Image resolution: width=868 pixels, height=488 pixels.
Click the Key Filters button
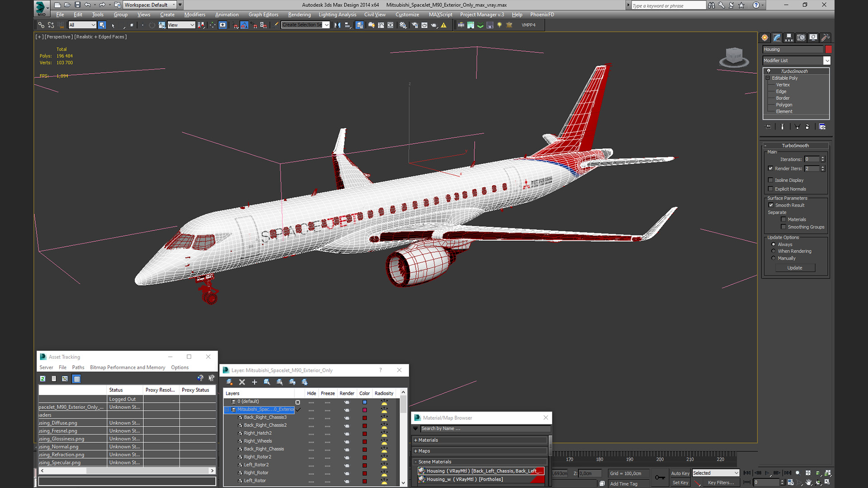coord(721,483)
